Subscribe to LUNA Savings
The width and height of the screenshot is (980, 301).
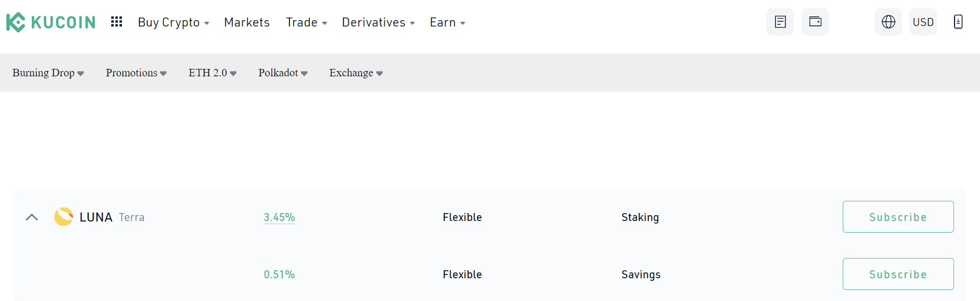point(898,274)
